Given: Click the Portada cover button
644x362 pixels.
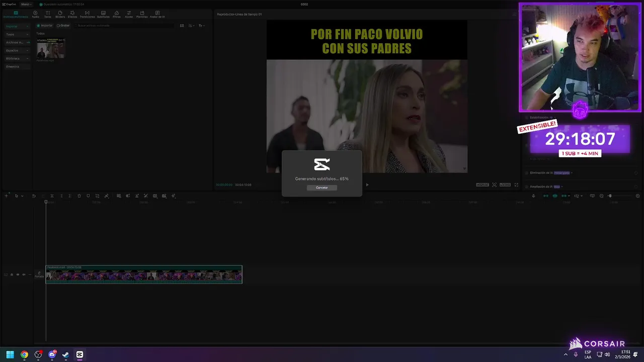Looking at the screenshot, I should [39, 275].
